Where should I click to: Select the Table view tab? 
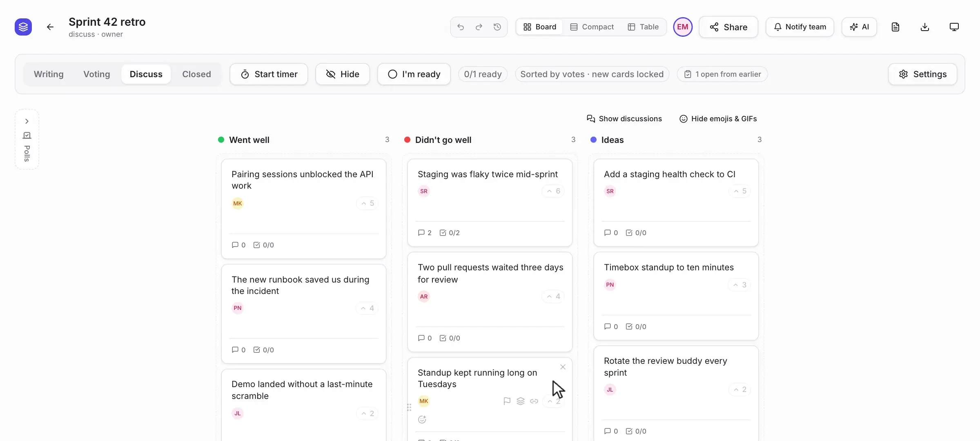(643, 27)
